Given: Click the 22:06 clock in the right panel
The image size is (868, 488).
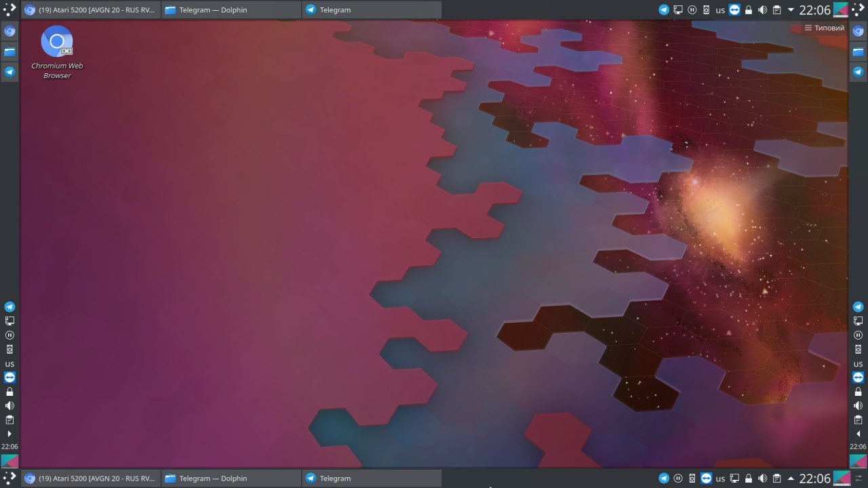Looking at the screenshot, I should (858, 447).
